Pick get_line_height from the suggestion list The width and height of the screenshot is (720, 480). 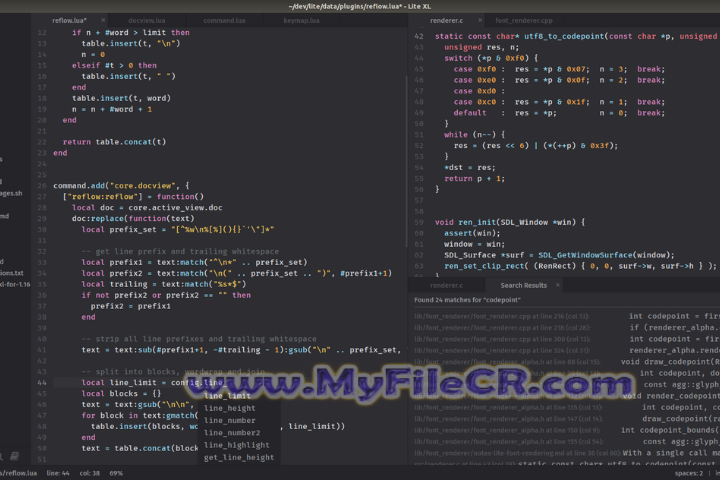pos(238,457)
